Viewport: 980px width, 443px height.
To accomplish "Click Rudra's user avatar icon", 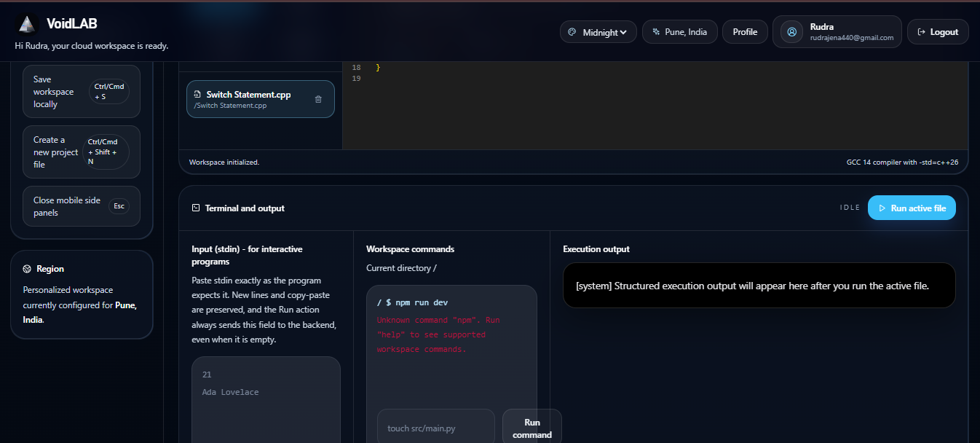I will pos(791,32).
